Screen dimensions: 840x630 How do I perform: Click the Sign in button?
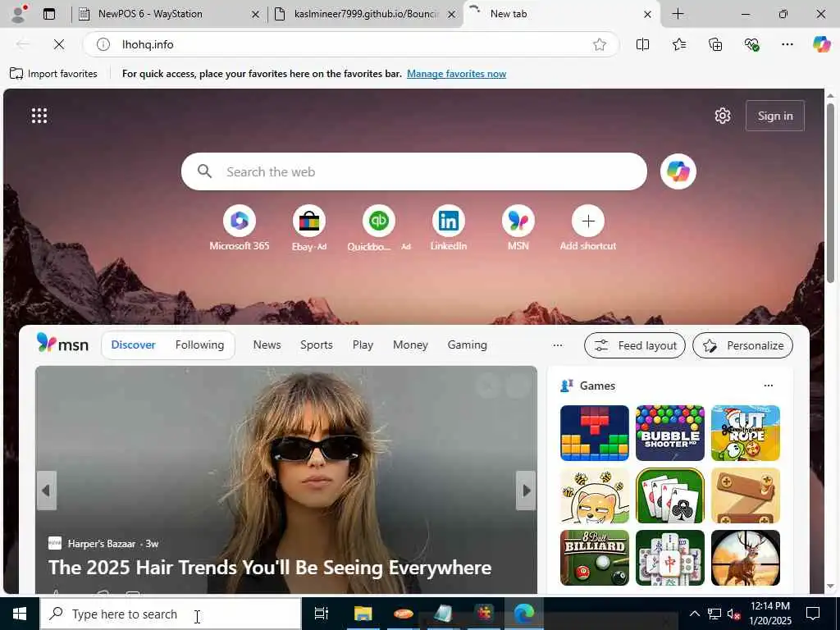[x=774, y=116]
